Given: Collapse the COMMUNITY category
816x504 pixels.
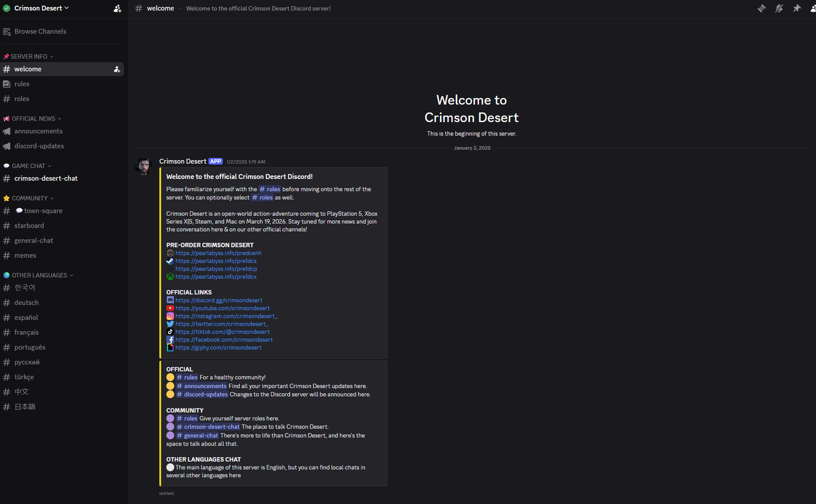Looking at the screenshot, I should click(29, 198).
